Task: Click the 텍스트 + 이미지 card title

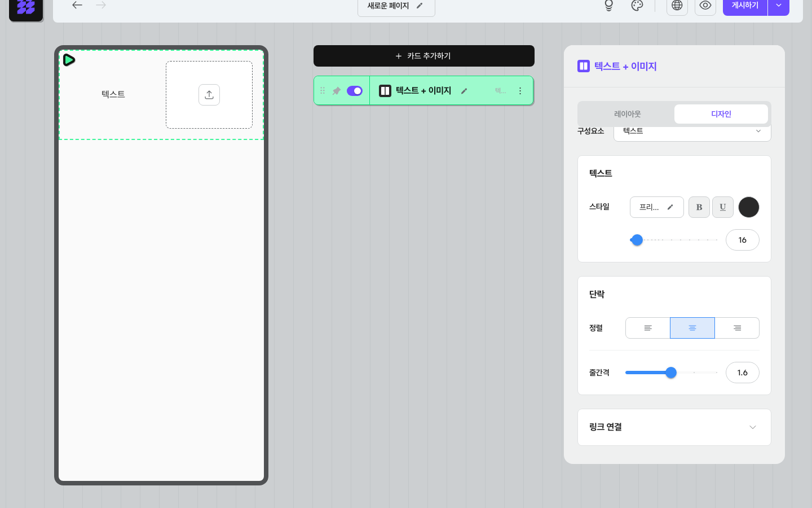Action: pyautogui.click(x=423, y=91)
